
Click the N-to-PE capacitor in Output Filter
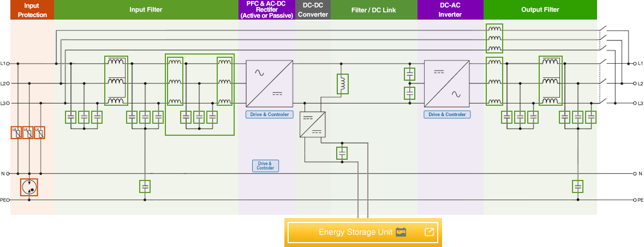[578, 186]
